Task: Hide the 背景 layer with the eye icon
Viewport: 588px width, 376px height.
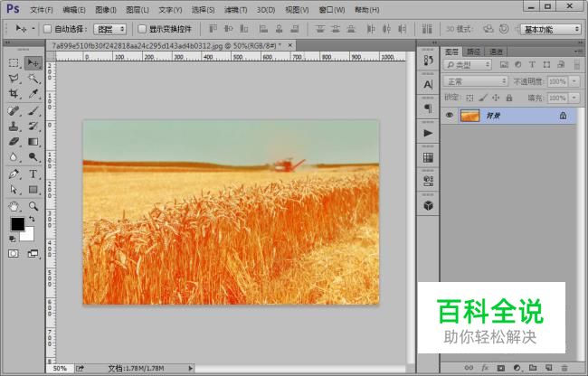Action: [x=450, y=116]
